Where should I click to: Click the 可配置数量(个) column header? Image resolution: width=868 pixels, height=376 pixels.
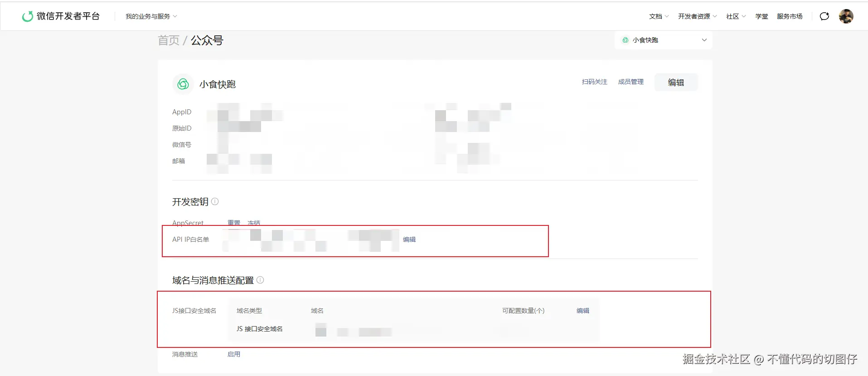coord(524,311)
